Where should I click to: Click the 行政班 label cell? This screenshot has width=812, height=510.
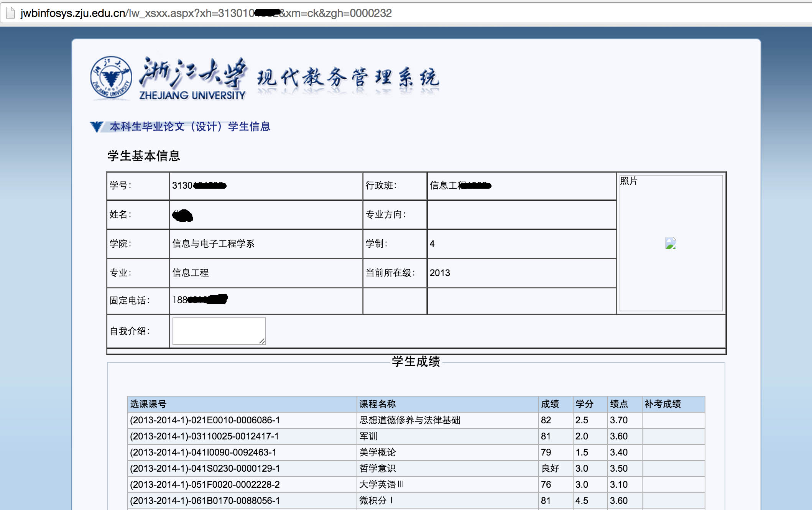pos(395,186)
